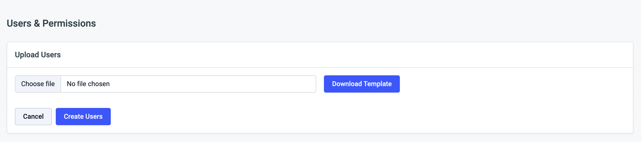Click the 'No file chosen' field

point(188,84)
